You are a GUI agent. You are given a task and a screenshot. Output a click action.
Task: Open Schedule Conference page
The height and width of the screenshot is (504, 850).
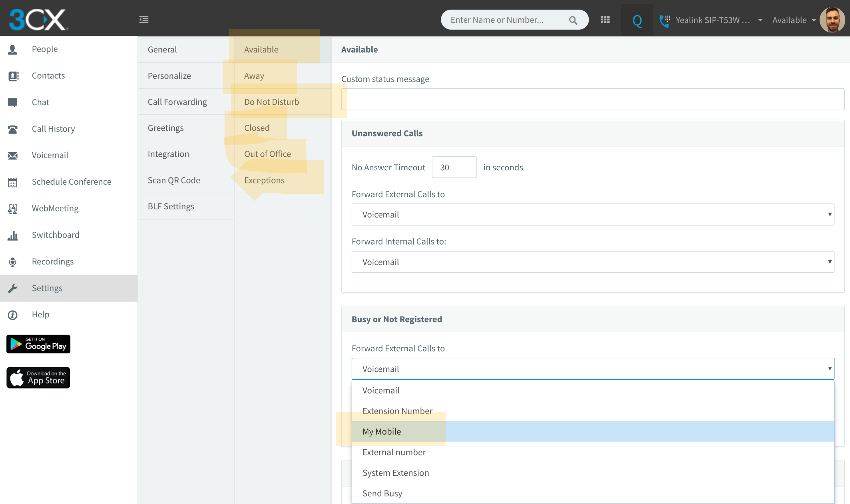(x=72, y=182)
